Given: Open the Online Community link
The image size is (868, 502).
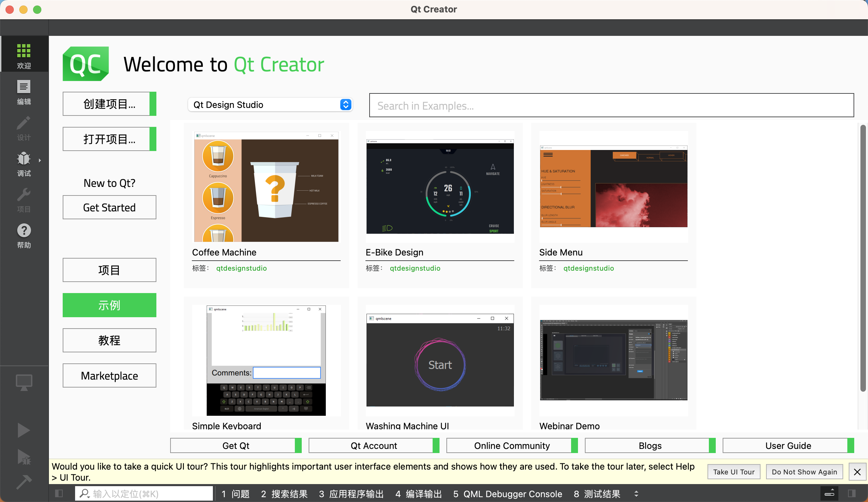Looking at the screenshot, I should [x=512, y=445].
